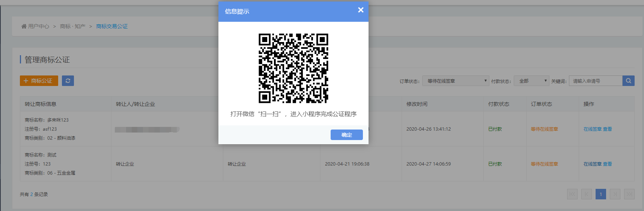Click 查看 for the 多来咪123 row

[608, 129]
